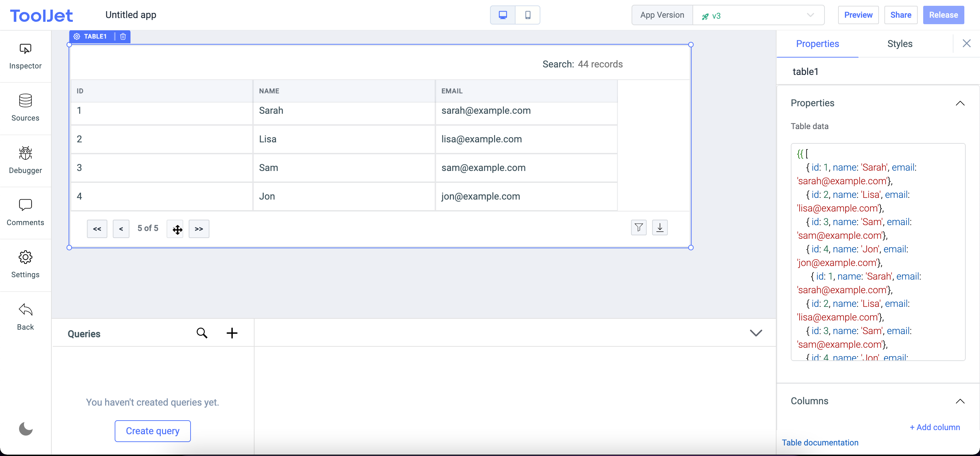This screenshot has width=980, height=456.
Task: Open the App Version v3 dropdown
Action: pos(758,15)
